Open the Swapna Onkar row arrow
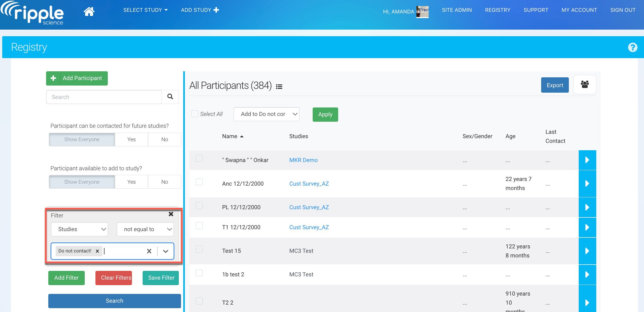Image resolution: width=644 pixels, height=312 pixels. (x=587, y=160)
